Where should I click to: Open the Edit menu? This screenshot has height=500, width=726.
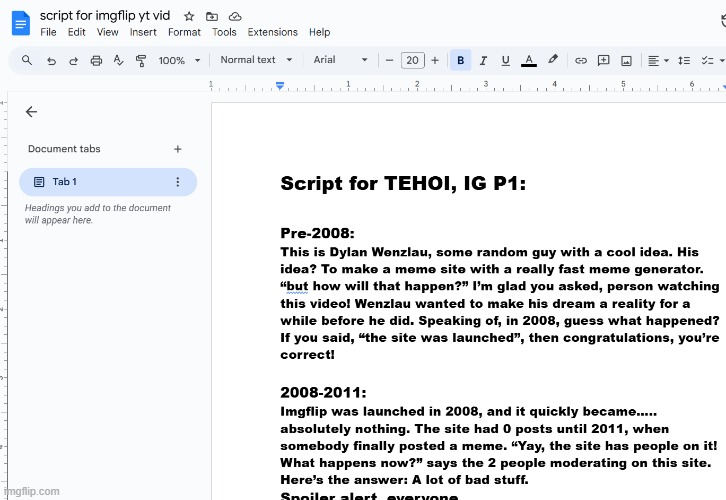tap(76, 32)
